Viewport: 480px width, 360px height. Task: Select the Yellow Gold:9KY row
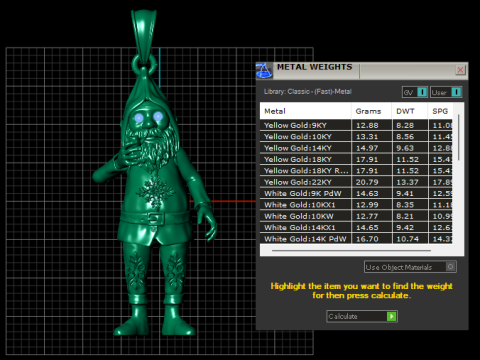(356, 125)
